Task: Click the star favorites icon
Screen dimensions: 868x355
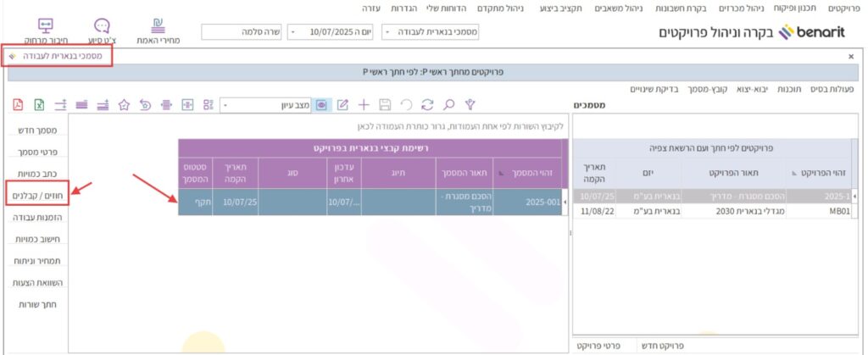Action: (124, 105)
